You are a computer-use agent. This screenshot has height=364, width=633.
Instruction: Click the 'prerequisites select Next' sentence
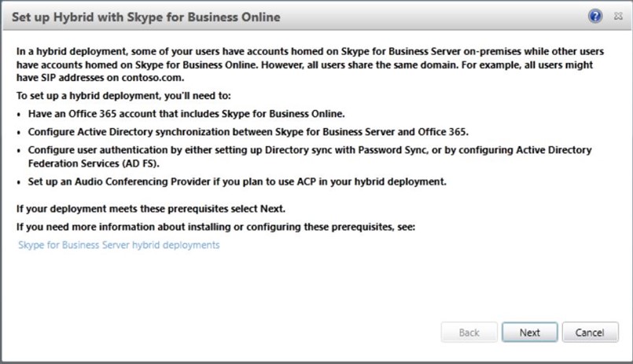151,208
